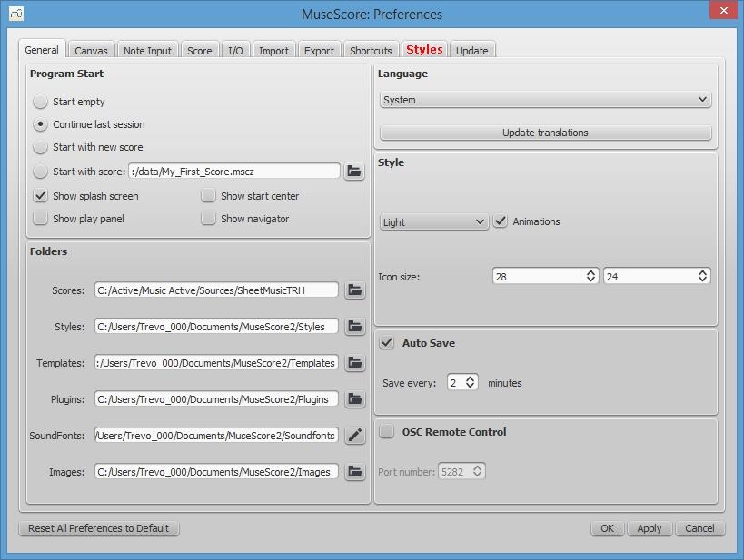This screenshot has height=560, width=744.
Task: Enable Show play panel checkbox
Action: [x=41, y=218]
